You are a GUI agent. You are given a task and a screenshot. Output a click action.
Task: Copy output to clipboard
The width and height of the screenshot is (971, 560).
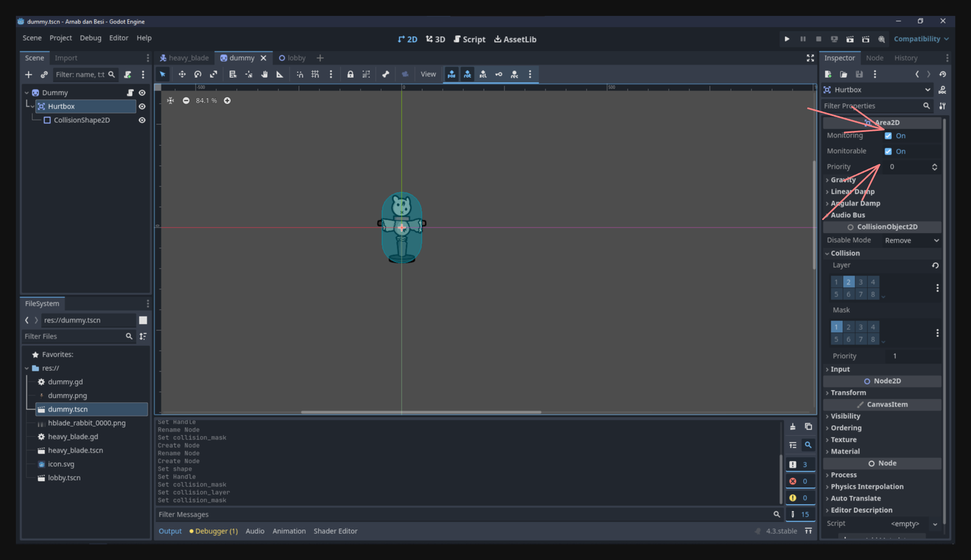(x=808, y=426)
